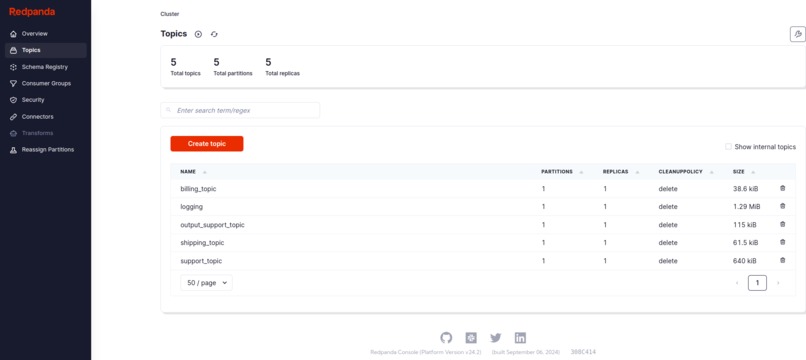Click the 61.5 kiB size value
Viewport: 806px width, 360px height.
click(745, 243)
